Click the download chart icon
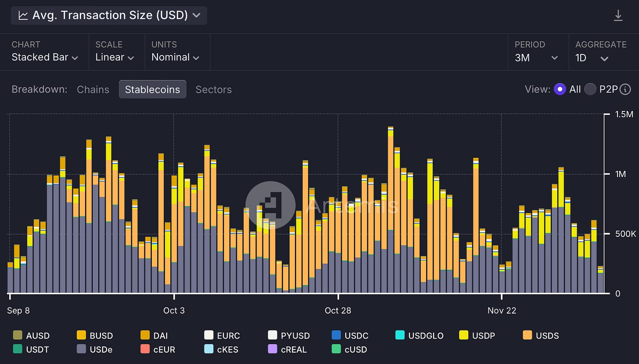The image size is (639, 364). pos(618,16)
